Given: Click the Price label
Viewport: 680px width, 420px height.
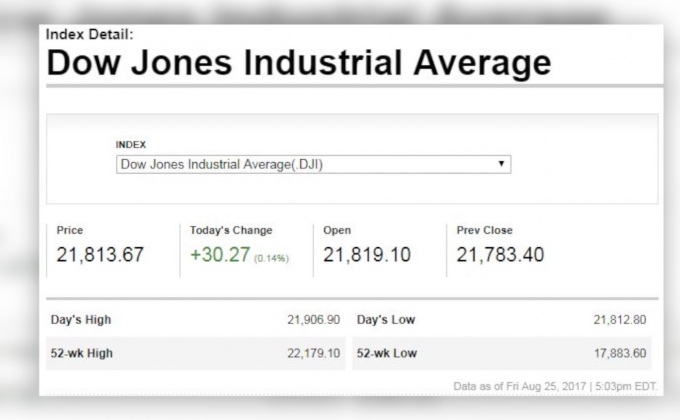Looking at the screenshot, I should [x=70, y=230].
